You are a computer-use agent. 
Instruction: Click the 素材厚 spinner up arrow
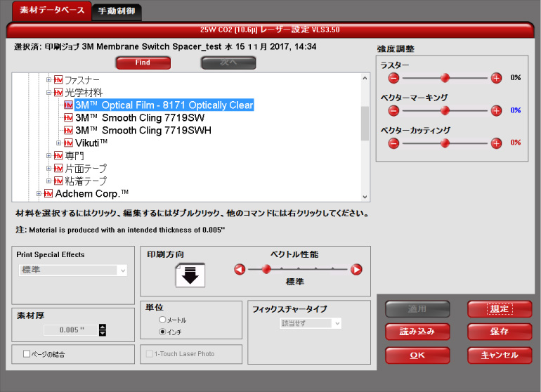point(103,327)
